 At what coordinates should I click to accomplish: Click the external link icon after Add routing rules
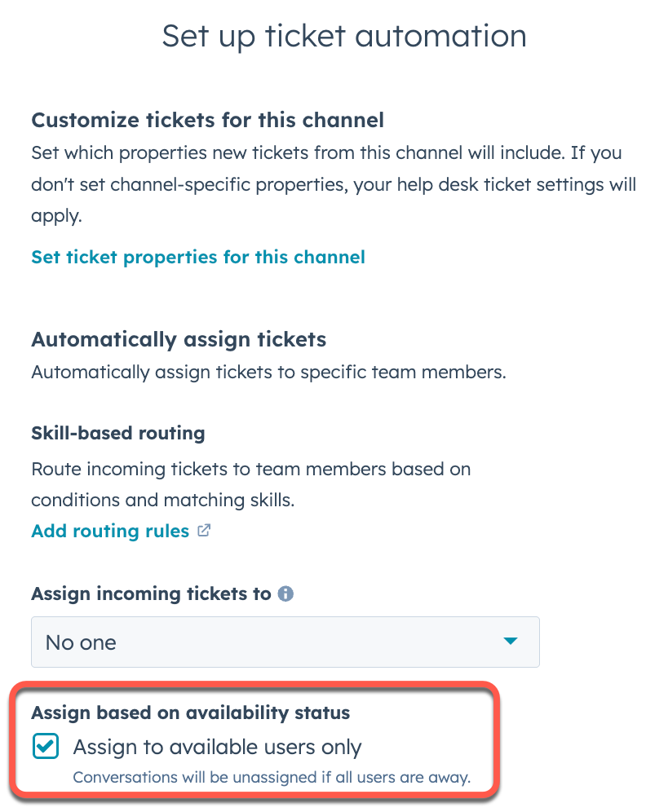tap(204, 531)
